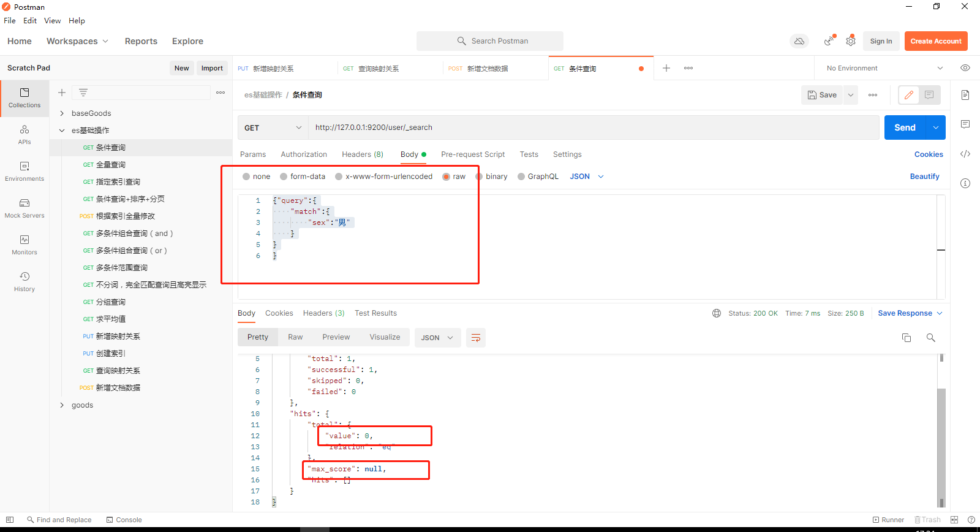Click the Beautify link

924,177
